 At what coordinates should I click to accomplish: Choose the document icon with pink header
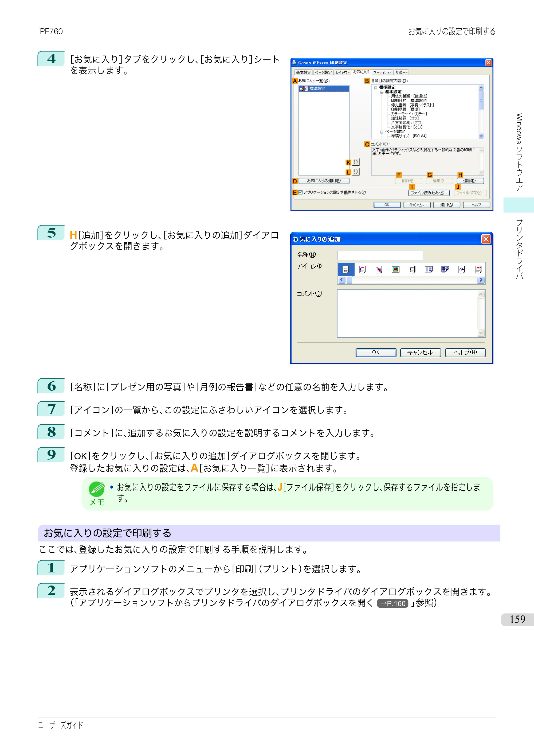tap(362, 270)
